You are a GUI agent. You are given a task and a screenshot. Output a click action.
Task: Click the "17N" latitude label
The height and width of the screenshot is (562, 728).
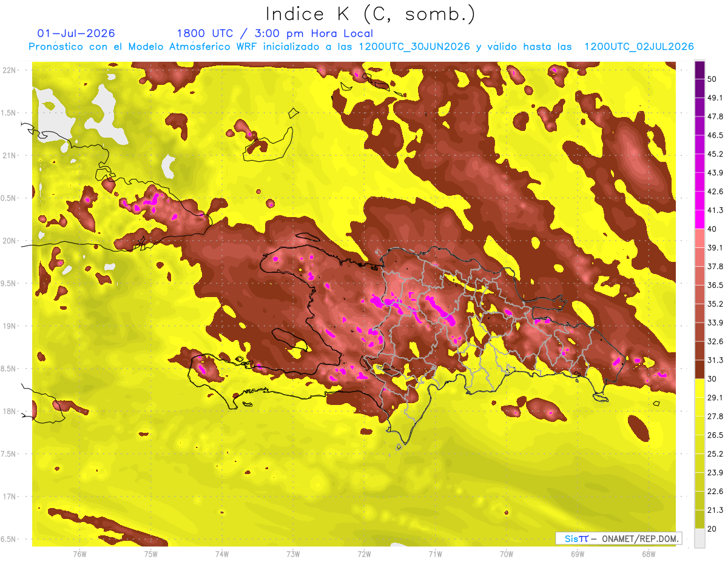tap(10, 497)
